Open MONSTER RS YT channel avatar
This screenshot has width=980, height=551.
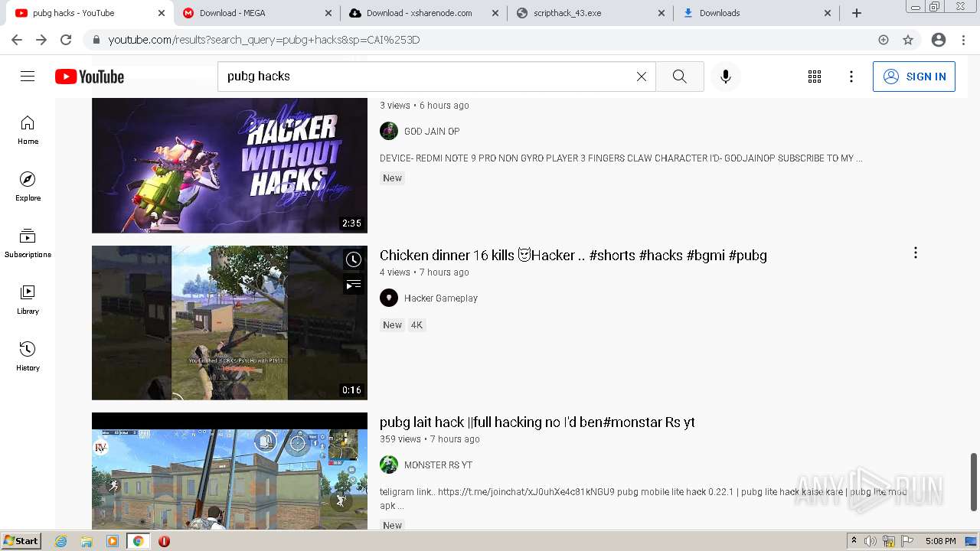click(x=389, y=465)
